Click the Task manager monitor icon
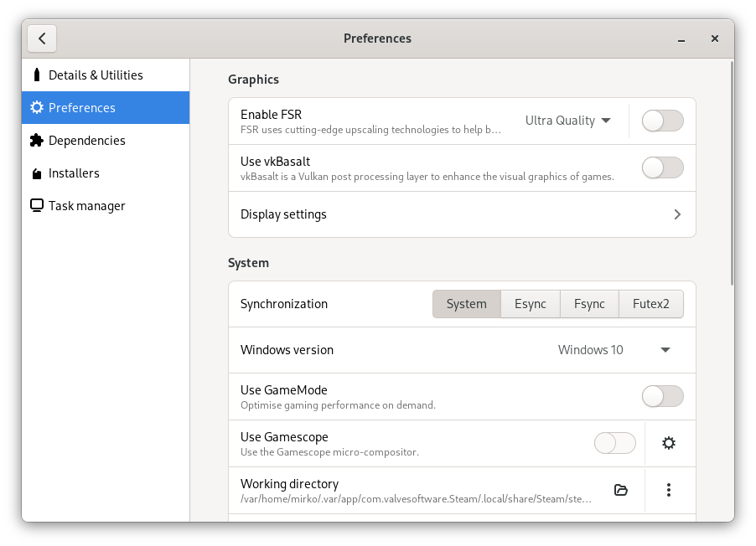This screenshot has height=546, width=756. click(36, 206)
